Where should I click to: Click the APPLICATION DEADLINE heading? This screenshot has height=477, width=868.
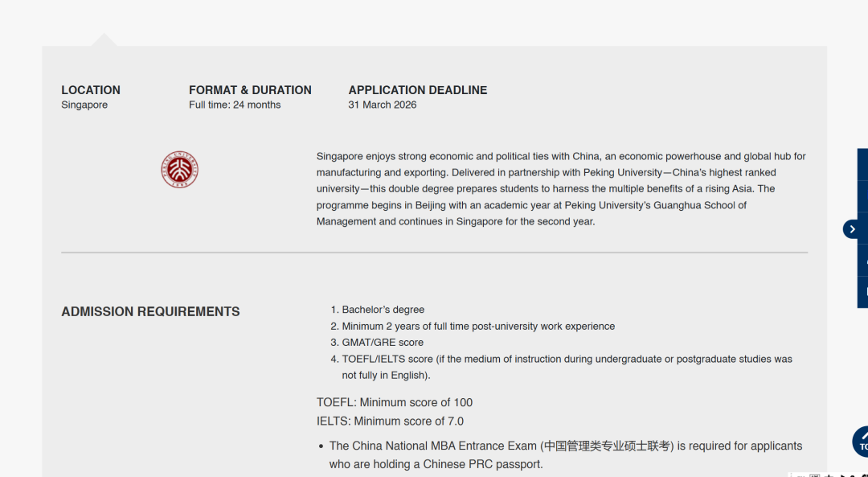coord(417,90)
